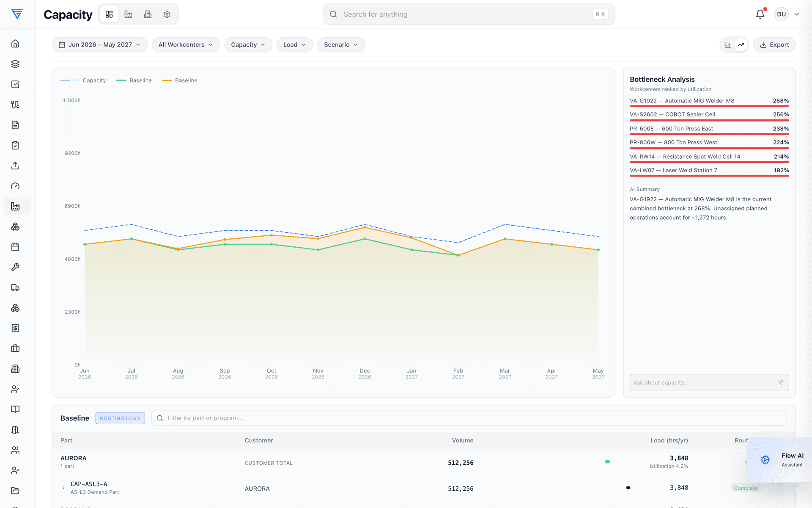The width and height of the screenshot is (812, 508).
Task: Open the wrench maintenance sidebar icon
Action: tap(15, 267)
